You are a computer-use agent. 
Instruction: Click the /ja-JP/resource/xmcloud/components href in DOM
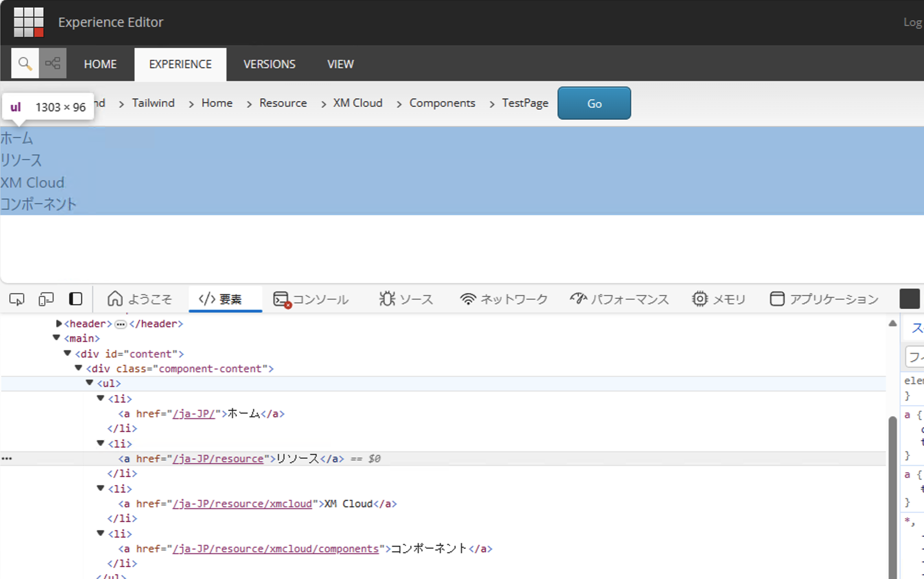click(275, 549)
